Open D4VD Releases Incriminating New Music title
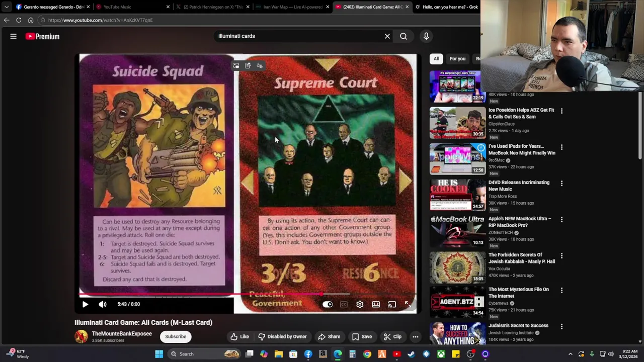The height and width of the screenshot is (362, 644). (519, 186)
